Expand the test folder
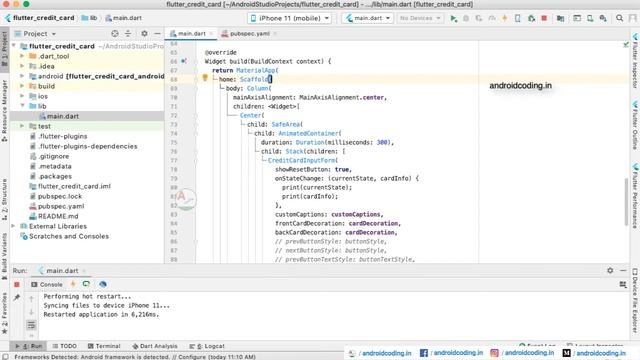Screen dimensions: 640x360 [22, 126]
